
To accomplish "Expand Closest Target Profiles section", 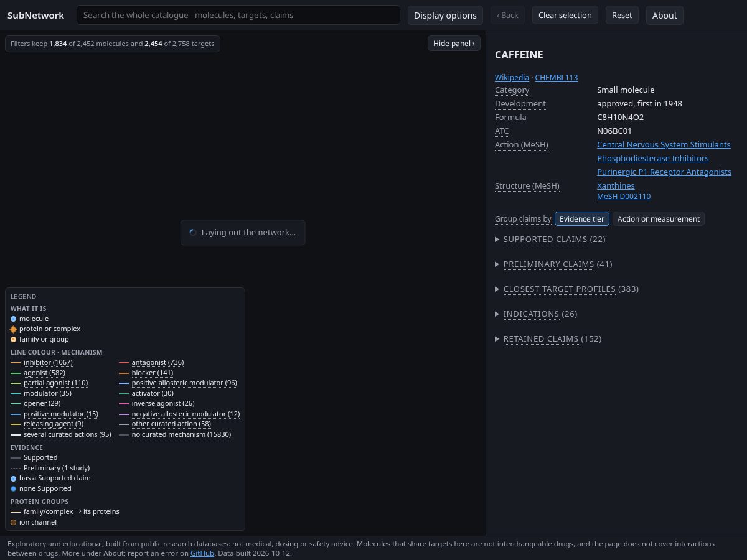I will click(566, 289).
